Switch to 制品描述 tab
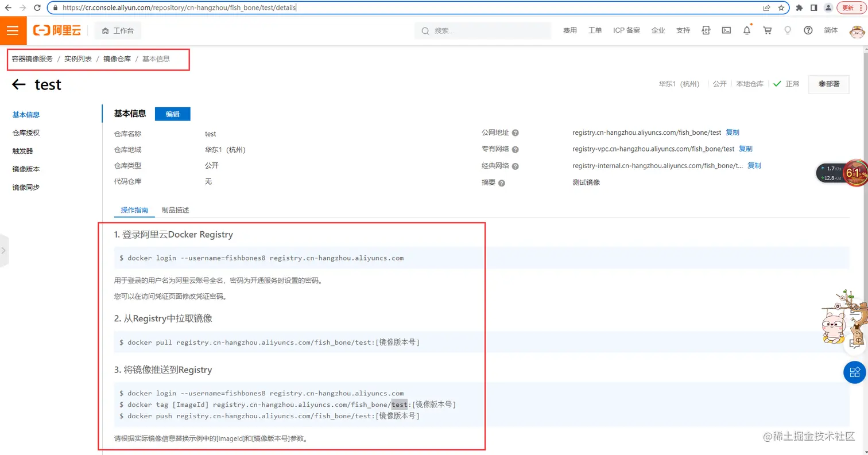 pos(176,211)
